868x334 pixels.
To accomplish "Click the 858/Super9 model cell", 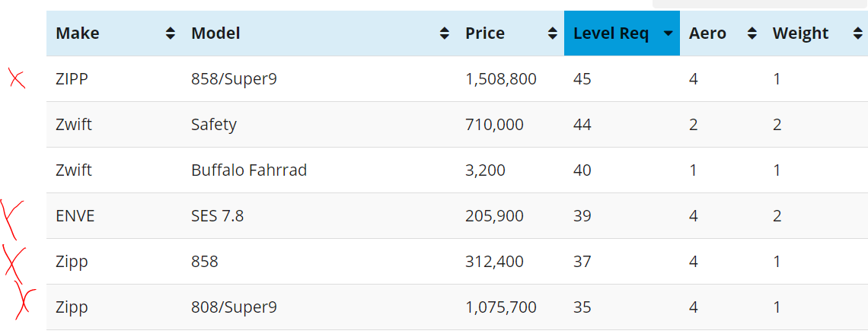I will [x=234, y=79].
